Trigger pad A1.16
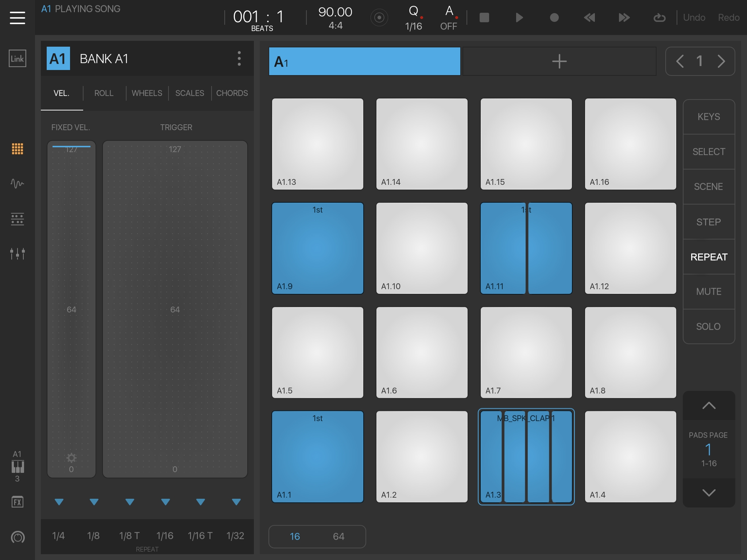 (631, 144)
